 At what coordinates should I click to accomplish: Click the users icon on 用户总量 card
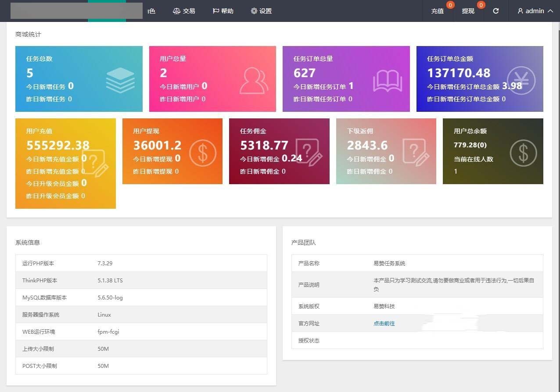(254, 81)
